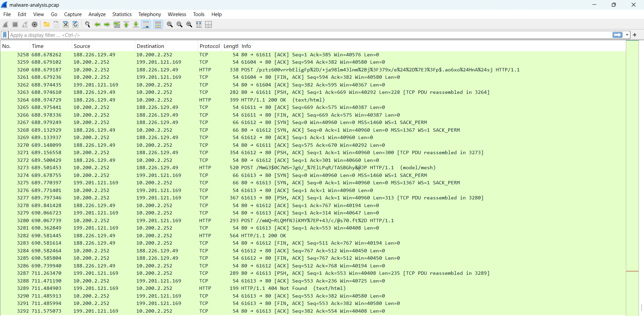Image resolution: width=644 pixels, height=316 pixels.
Task: Select packet 3271 PSH, ACK Len=300
Action: (x=313, y=152)
